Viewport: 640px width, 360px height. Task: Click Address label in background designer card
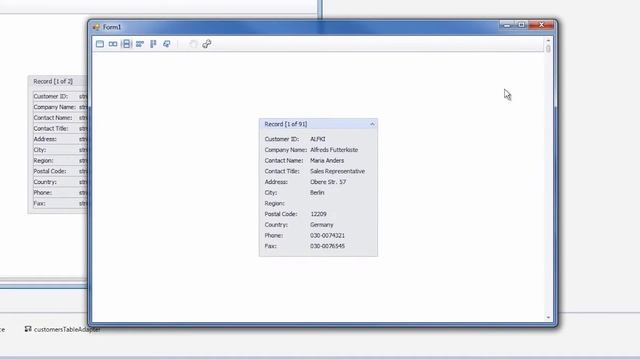45,139
